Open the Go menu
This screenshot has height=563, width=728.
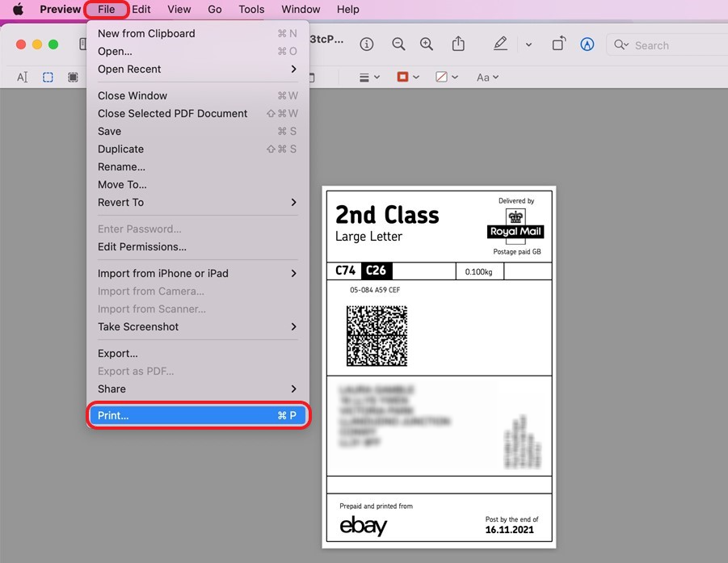tap(214, 9)
